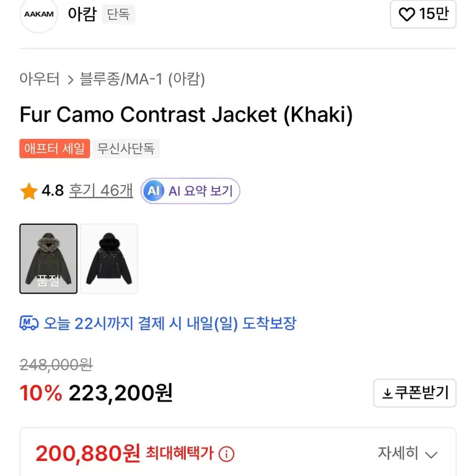Click the 무신사단독 badge
The height and width of the screenshot is (476, 476).
127,148
